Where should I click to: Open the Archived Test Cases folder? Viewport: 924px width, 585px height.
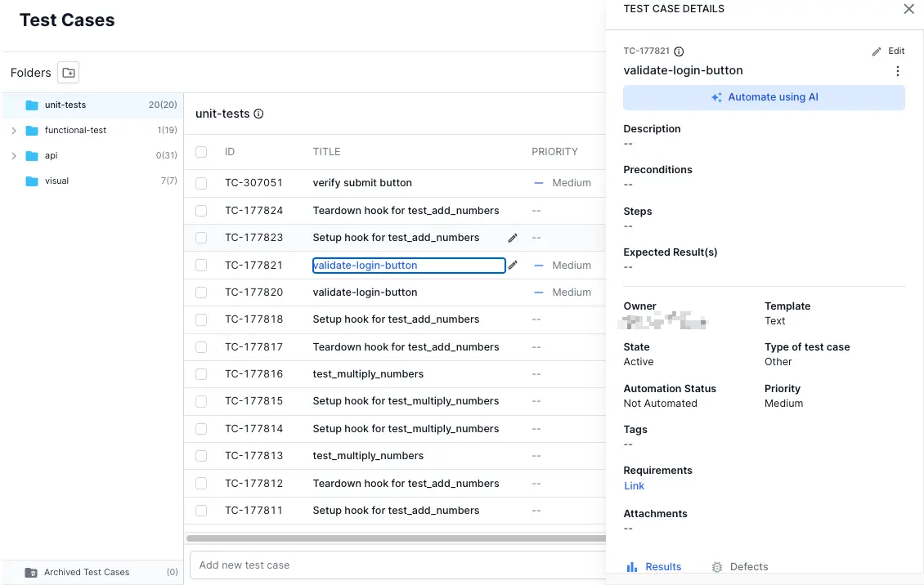(x=87, y=572)
